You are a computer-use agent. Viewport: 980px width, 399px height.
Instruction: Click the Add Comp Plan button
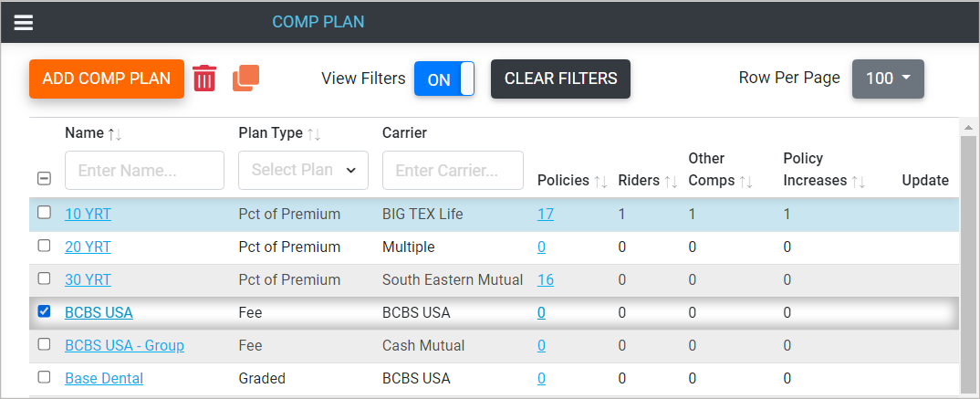(x=107, y=79)
